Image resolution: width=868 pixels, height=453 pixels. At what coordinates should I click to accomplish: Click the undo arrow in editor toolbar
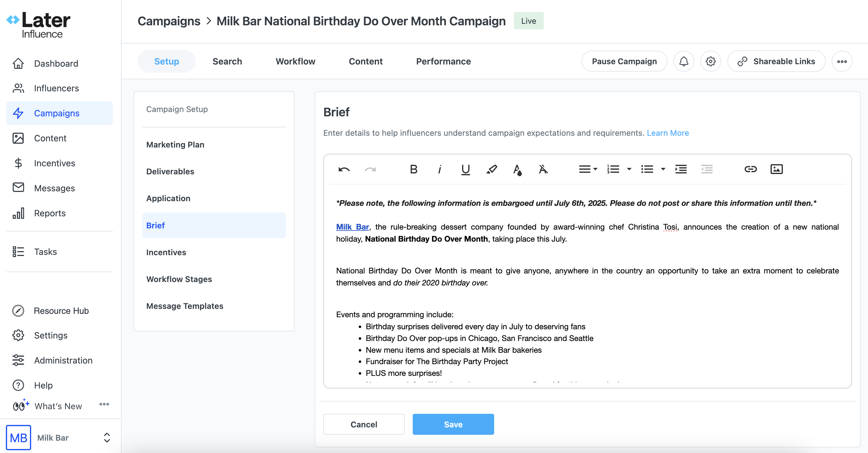pos(344,169)
